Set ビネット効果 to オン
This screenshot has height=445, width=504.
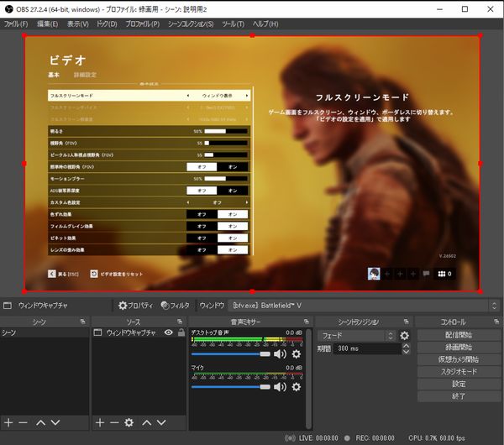(x=233, y=238)
